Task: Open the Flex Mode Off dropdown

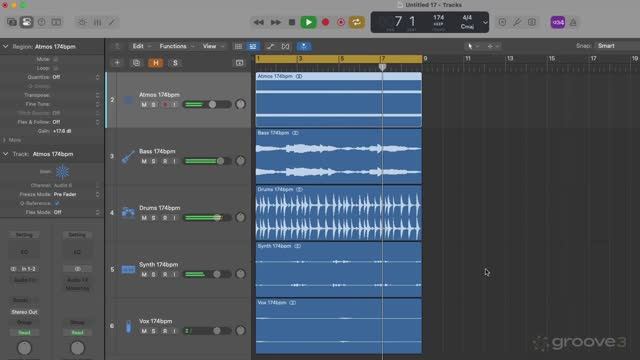Action: [76, 212]
